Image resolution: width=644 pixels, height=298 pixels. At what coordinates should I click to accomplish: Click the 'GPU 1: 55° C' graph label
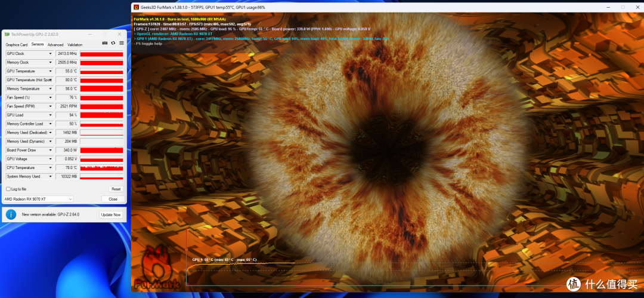[224, 260]
